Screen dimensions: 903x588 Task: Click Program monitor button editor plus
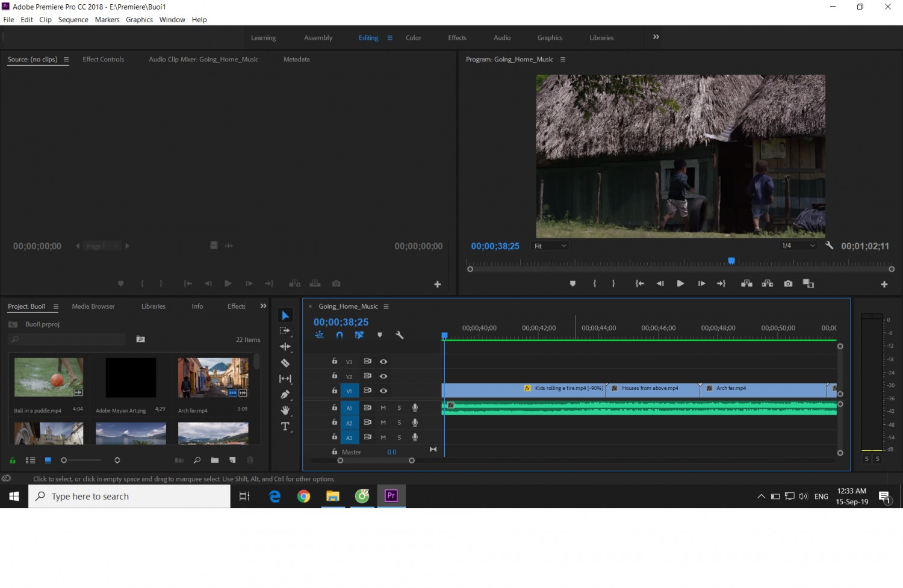pyautogui.click(x=884, y=284)
